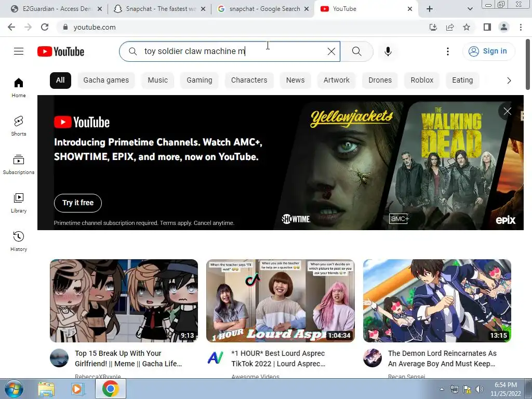Open a new browser tab with plus

(430, 9)
